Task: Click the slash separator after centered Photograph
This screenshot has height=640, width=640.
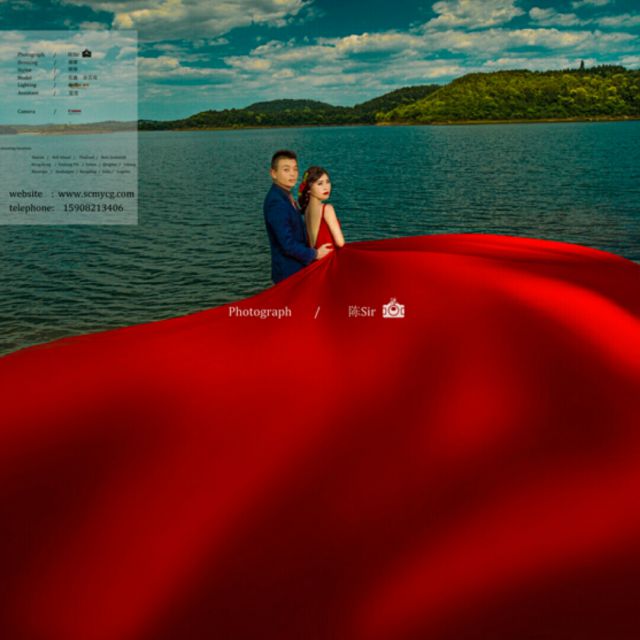Action: [x=317, y=312]
